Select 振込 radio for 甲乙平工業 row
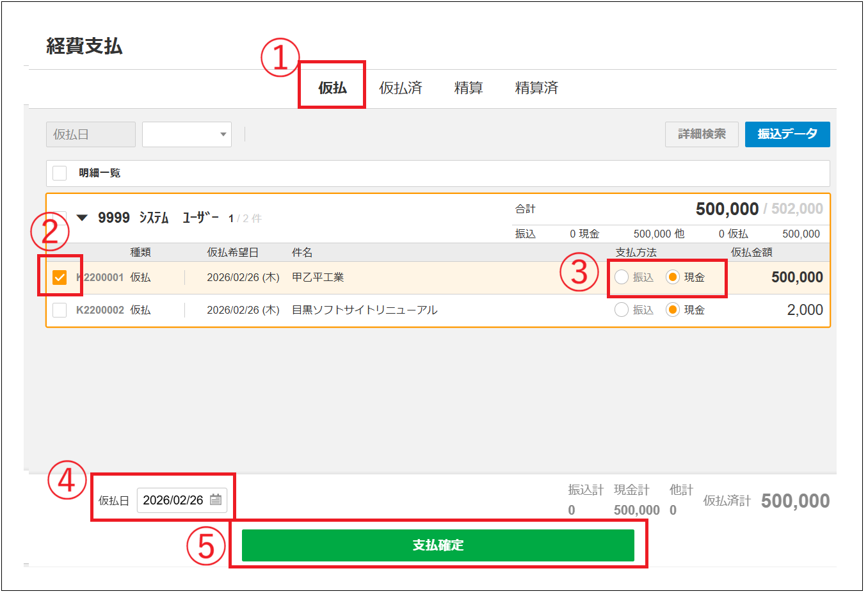Image resolution: width=868 pixels, height=596 pixels. pos(622,277)
